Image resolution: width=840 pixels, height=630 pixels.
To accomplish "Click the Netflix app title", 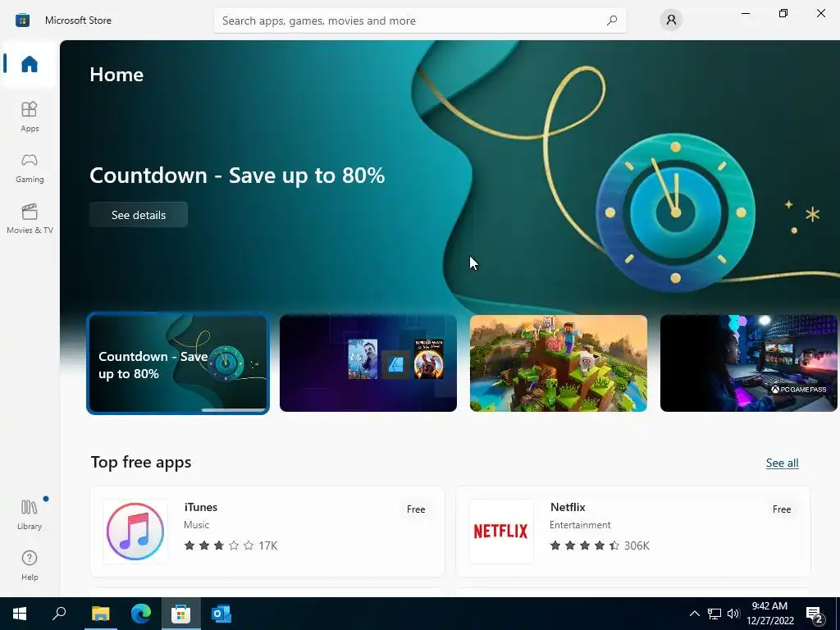I will point(568,507).
